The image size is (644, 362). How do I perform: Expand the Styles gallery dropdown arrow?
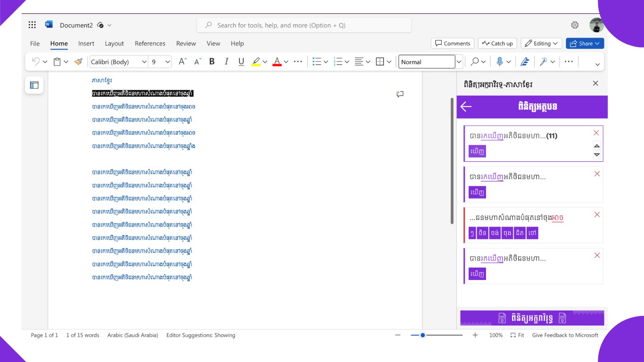[459, 62]
